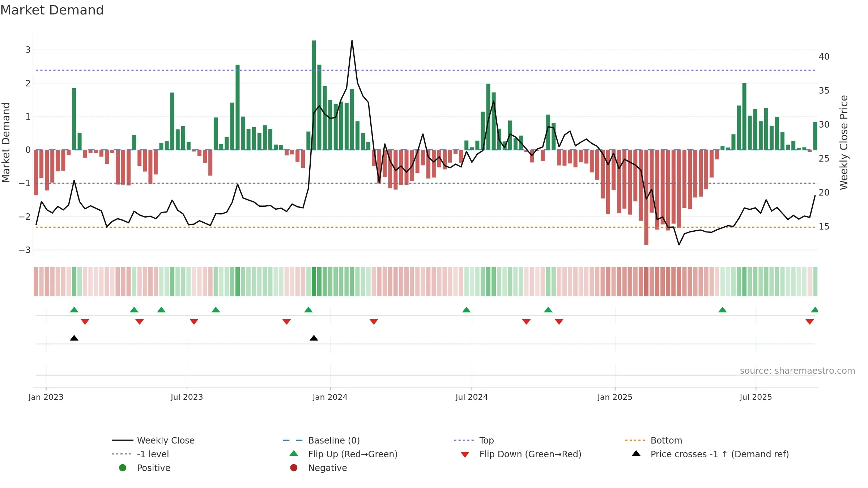Click the Top purple dotted legend icon
This screenshot has height=488, width=868.
pos(464,440)
